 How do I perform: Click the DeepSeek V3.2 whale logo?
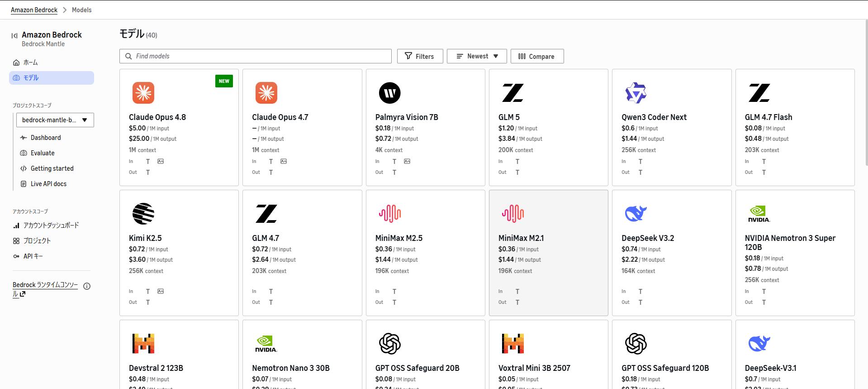[x=636, y=214]
